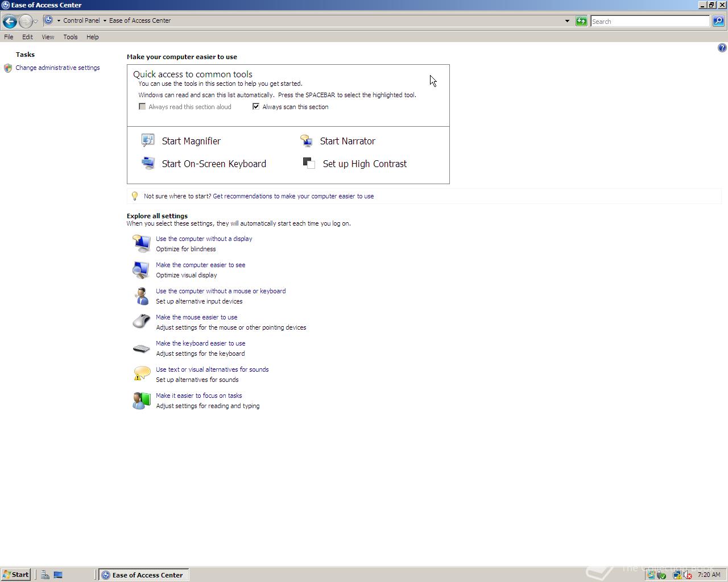Open the Windows Start button
Screen dimensions: 728x582
pos(15,575)
